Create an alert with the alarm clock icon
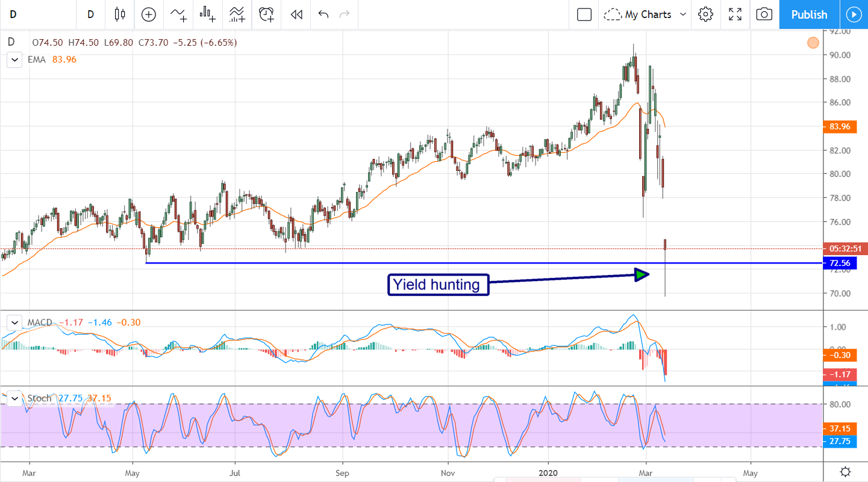This screenshot has height=482, width=868. coord(267,14)
